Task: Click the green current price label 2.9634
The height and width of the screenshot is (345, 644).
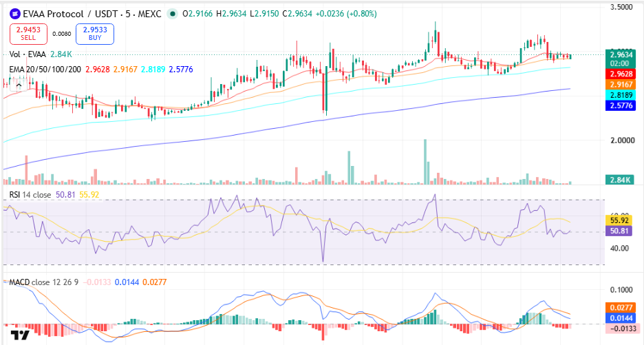Action: (x=620, y=59)
